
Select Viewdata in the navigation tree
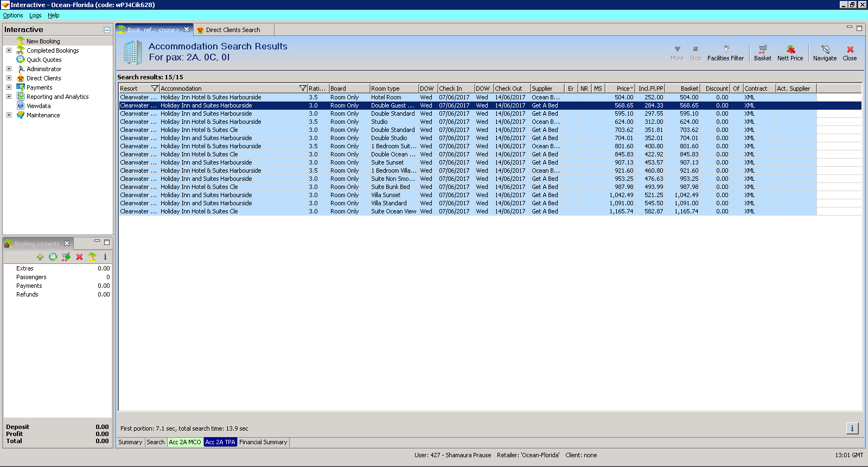(39, 106)
